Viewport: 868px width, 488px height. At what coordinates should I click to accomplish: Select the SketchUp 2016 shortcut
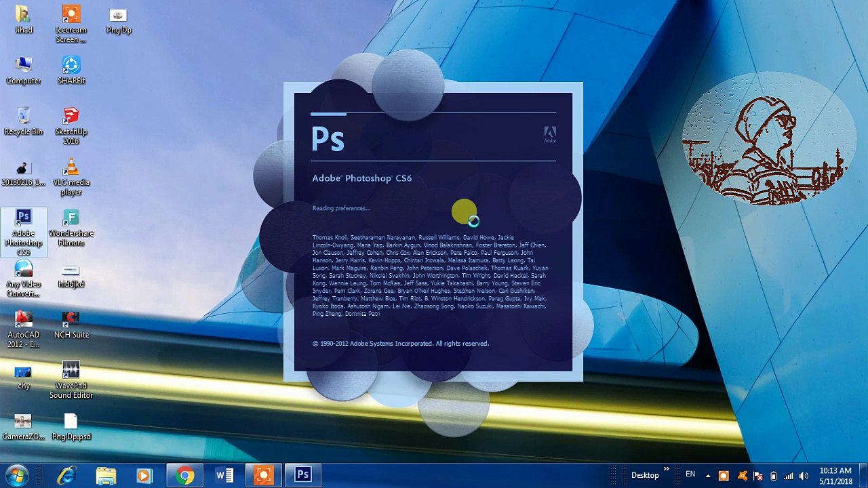(x=71, y=126)
